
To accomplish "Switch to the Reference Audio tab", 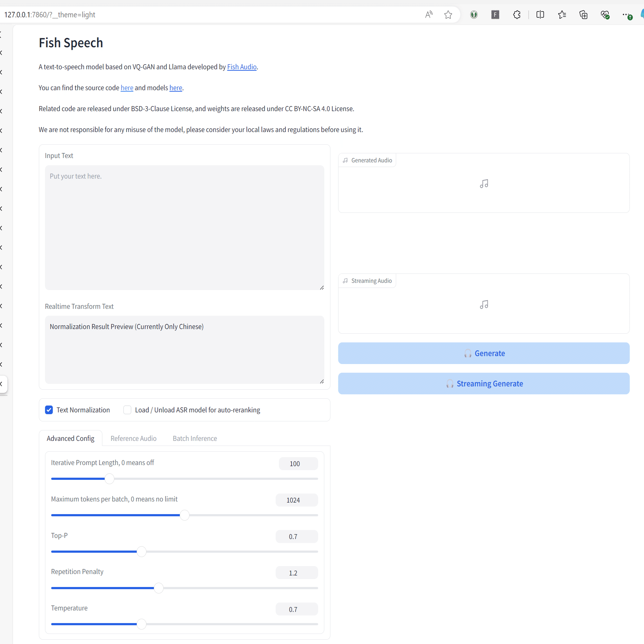I will click(x=133, y=438).
